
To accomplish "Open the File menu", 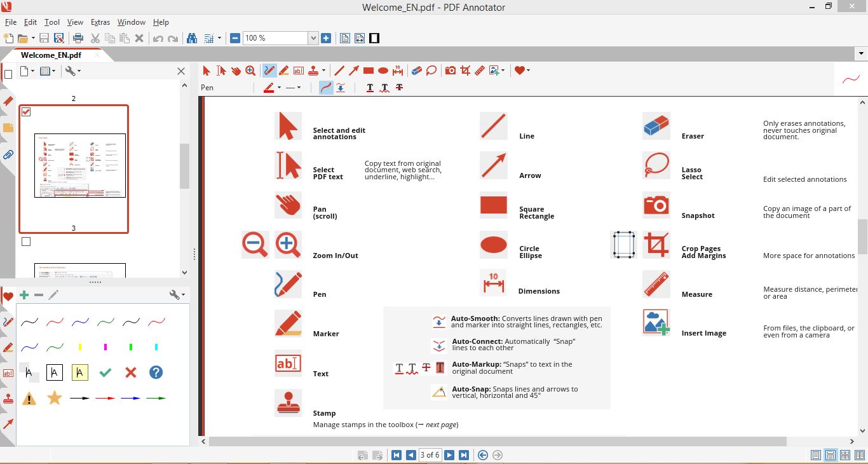I will (10, 22).
